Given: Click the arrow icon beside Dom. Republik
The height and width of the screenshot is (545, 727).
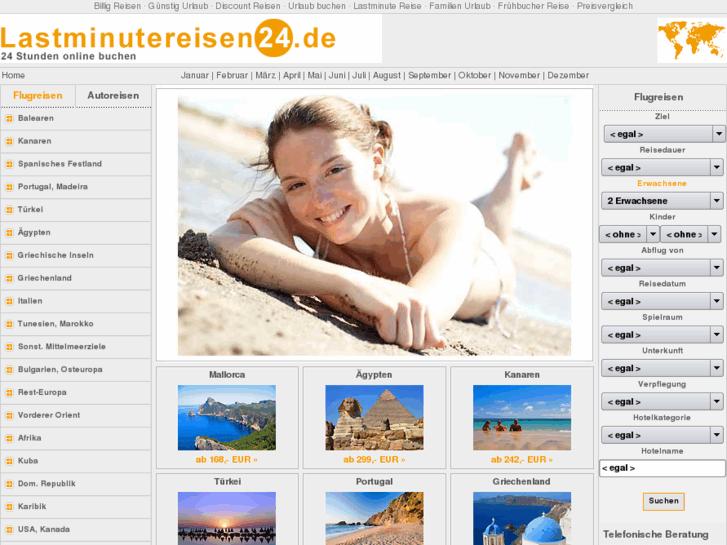Looking at the screenshot, I should [x=9, y=484].
